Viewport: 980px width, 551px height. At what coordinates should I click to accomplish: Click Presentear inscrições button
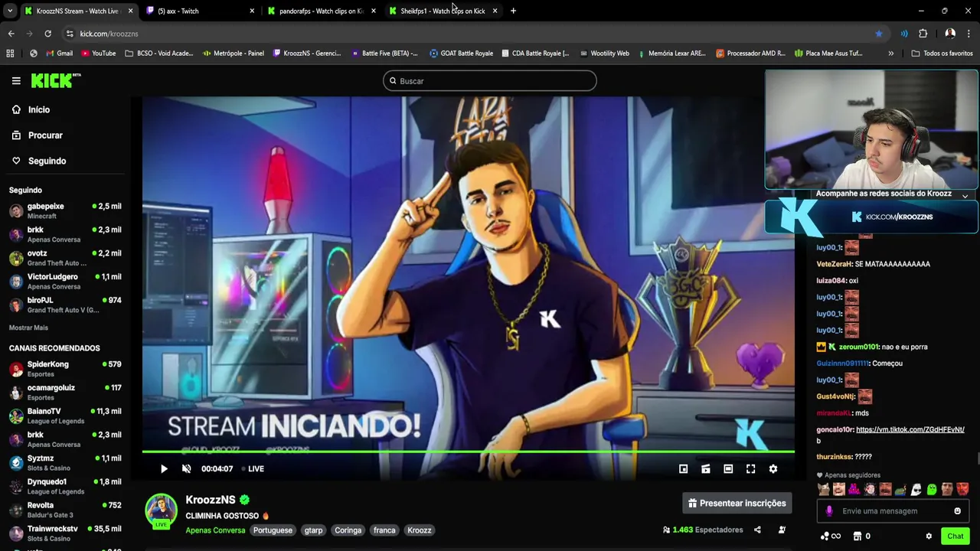point(737,503)
